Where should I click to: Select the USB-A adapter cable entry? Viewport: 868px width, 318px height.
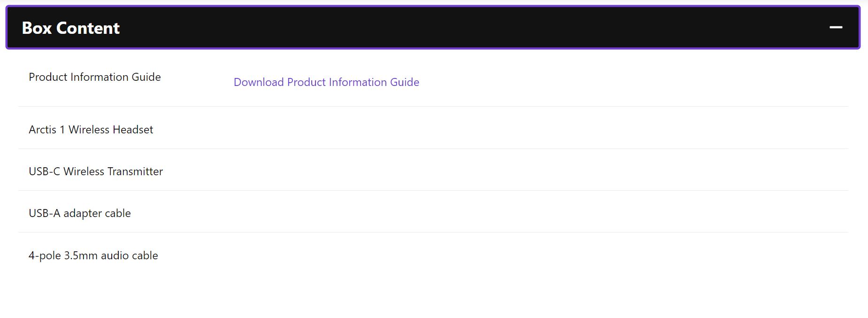coord(80,213)
